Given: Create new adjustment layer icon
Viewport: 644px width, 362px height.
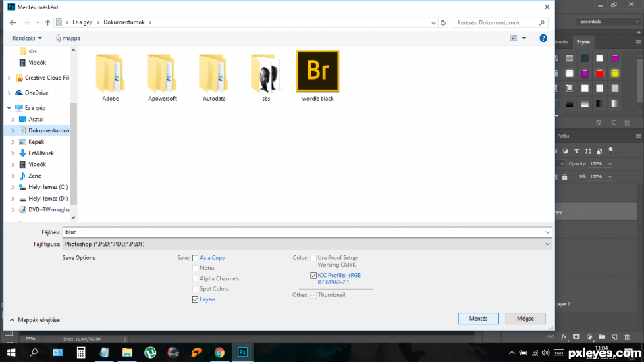Looking at the screenshot, I should (x=589, y=337).
